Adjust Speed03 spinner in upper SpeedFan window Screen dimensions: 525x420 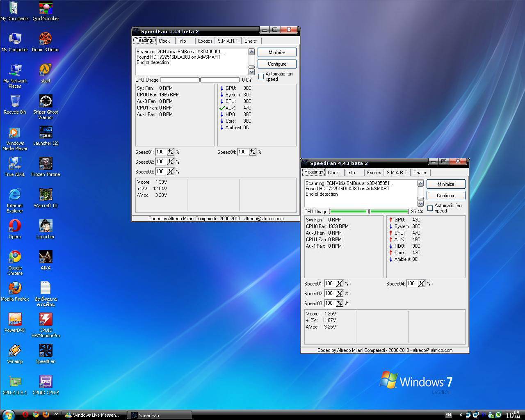click(x=171, y=171)
